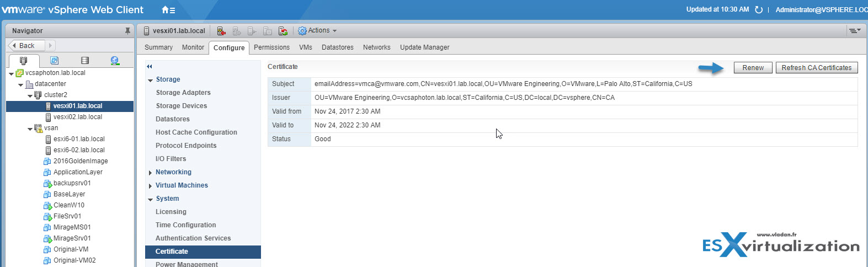Open Protocol Endpoints

[186, 146]
